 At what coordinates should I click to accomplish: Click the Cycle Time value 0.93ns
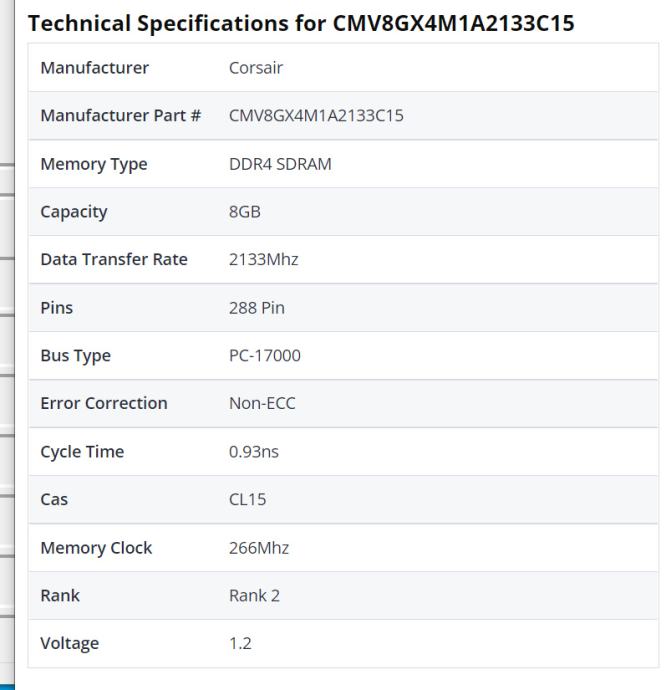[x=254, y=452]
